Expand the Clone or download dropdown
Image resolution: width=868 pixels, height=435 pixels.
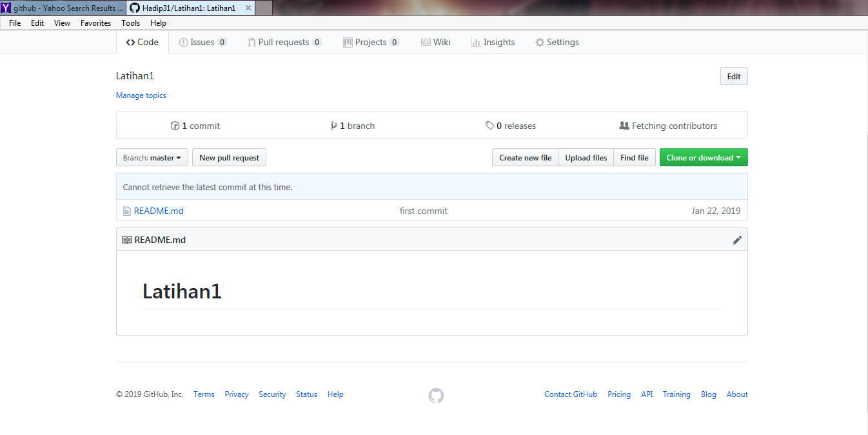[x=704, y=157]
